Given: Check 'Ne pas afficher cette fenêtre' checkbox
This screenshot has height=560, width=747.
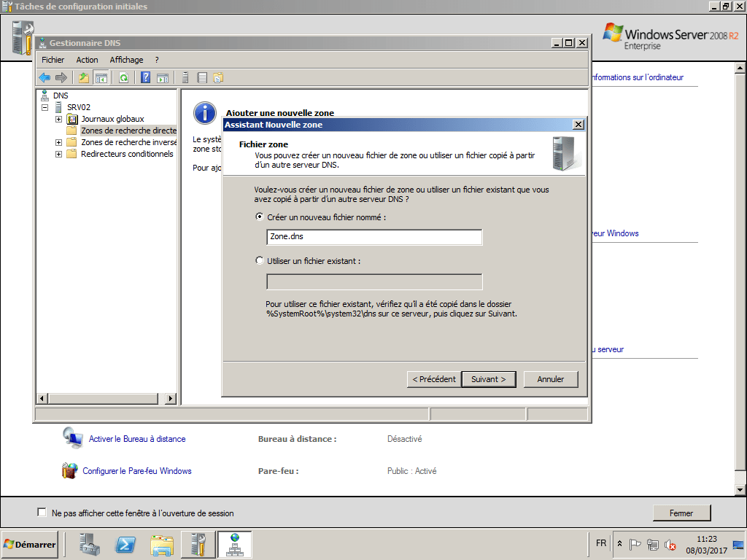Looking at the screenshot, I should [x=42, y=512].
